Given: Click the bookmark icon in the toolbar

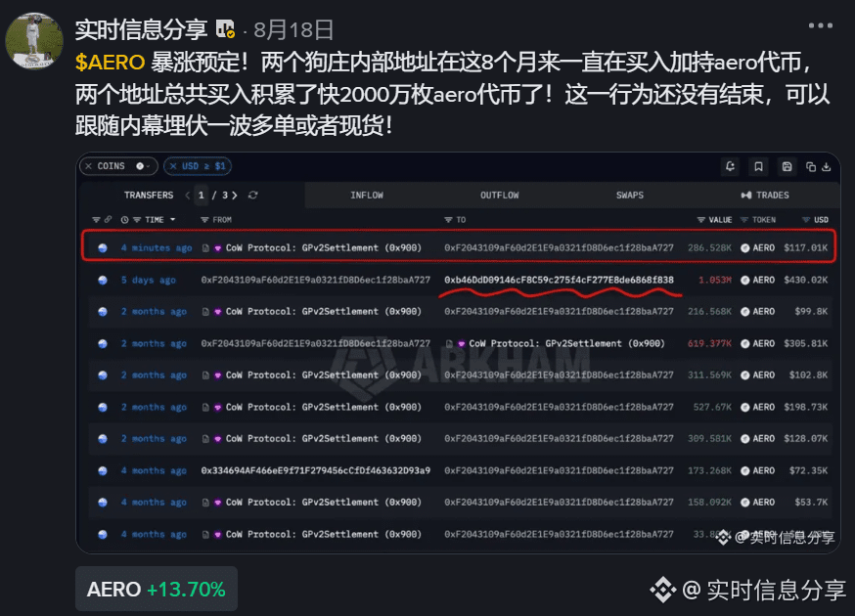Looking at the screenshot, I should click(x=758, y=167).
